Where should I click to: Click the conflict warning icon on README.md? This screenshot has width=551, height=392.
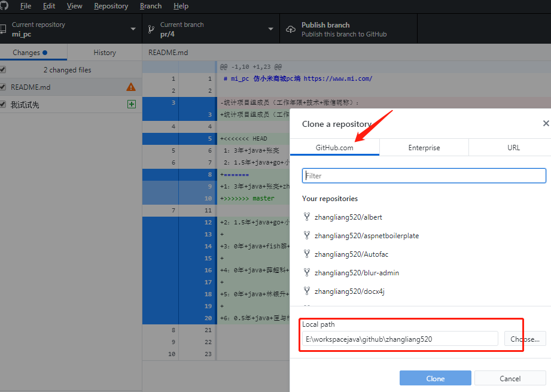coord(131,87)
